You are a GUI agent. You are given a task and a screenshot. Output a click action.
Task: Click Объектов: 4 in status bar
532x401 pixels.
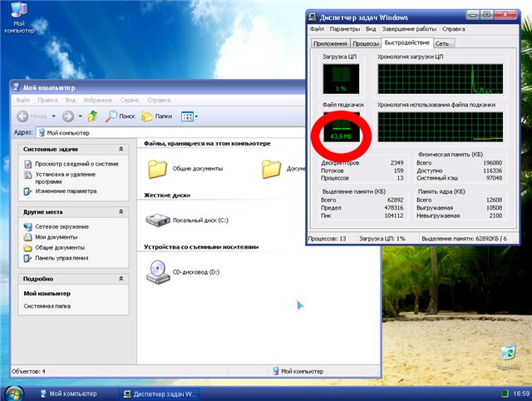(x=28, y=371)
